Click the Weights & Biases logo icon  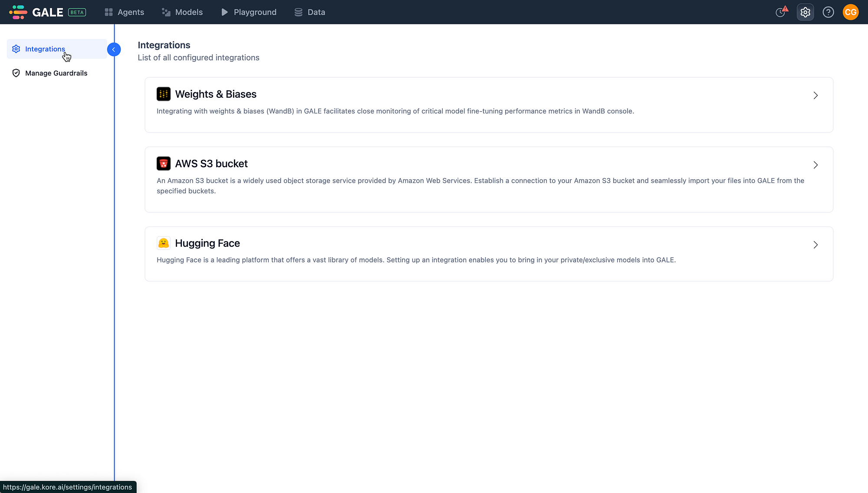[164, 94]
